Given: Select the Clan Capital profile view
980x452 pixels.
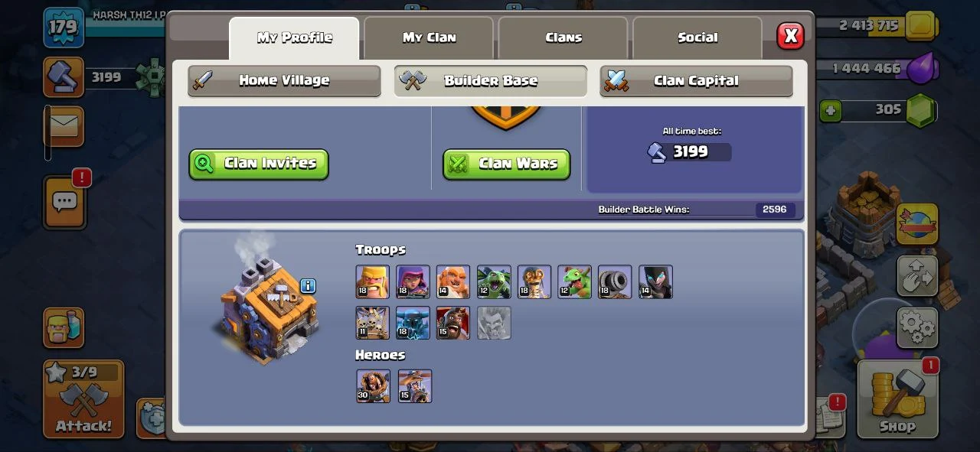Looking at the screenshot, I should (x=696, y=81).
